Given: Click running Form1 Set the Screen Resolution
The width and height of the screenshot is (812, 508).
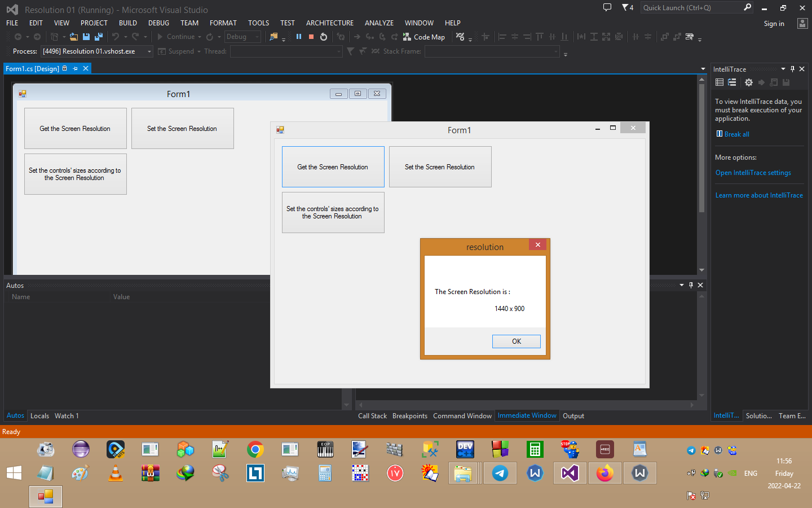Looking at the screenshot, I should click(440, 167).
